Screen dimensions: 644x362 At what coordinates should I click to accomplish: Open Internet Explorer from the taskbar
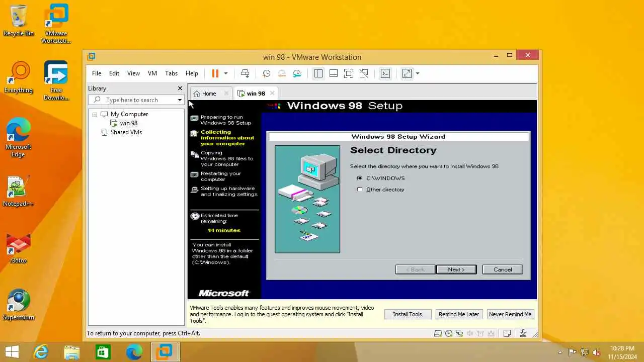coord(41,352)
